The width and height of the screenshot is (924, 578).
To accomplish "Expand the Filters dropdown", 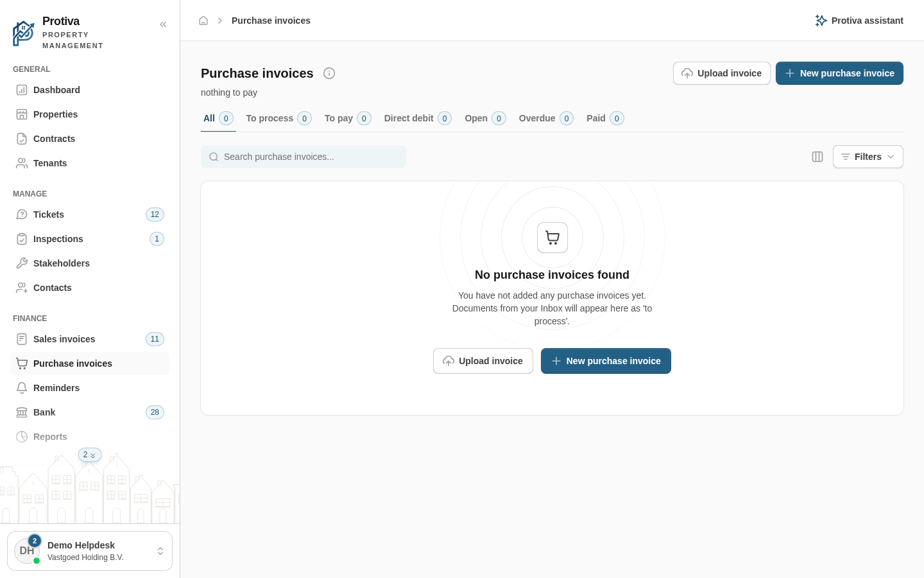I will pyautogui.click(x=868, y=157).
